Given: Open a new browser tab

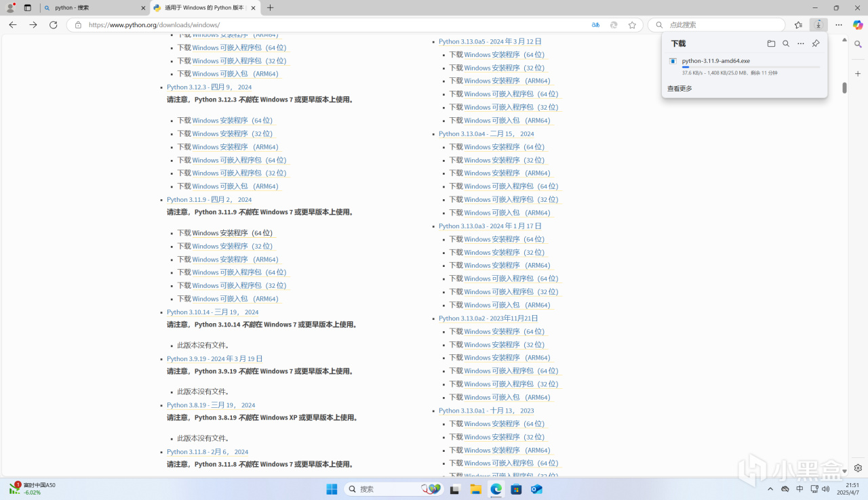Looking at the screenshot, I should 271,8.
